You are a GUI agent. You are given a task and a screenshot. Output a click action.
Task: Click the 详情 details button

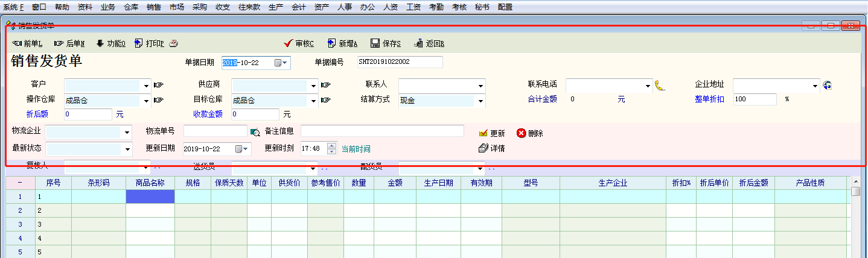click(491, 148)
